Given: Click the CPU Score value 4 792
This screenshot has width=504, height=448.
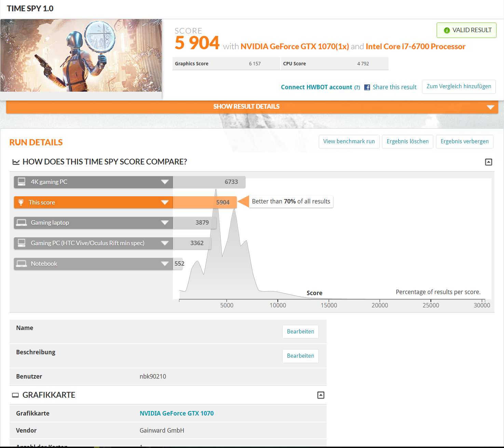Looking at the screenshot, I should [363, 64].
